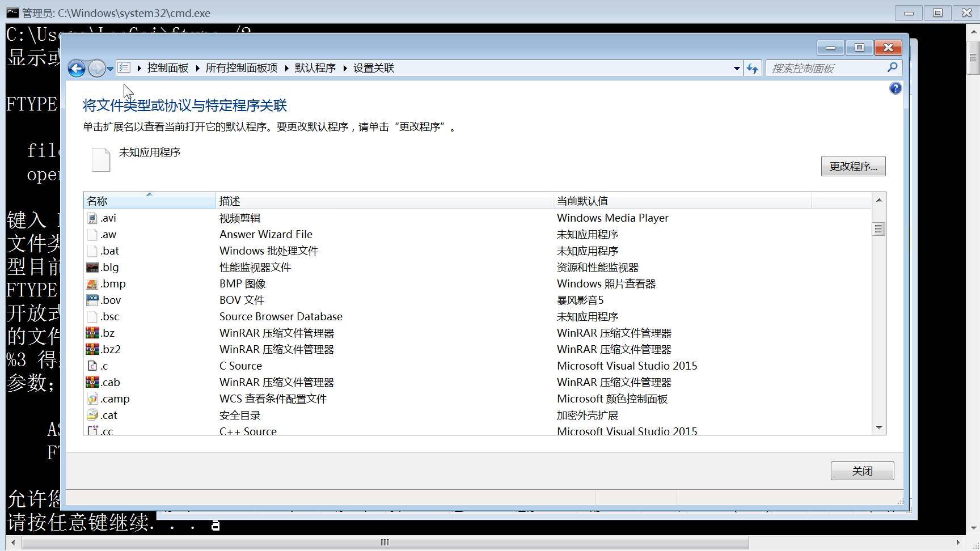Viewport: 980px width, 551px height.
Task: Select the .c source file icon
Action: [92, 366]
